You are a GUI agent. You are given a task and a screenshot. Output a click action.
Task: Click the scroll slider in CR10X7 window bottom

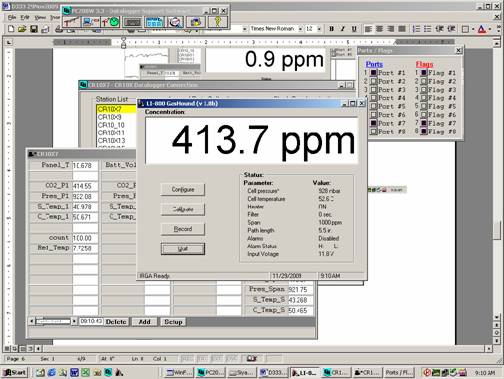(40, 321)
